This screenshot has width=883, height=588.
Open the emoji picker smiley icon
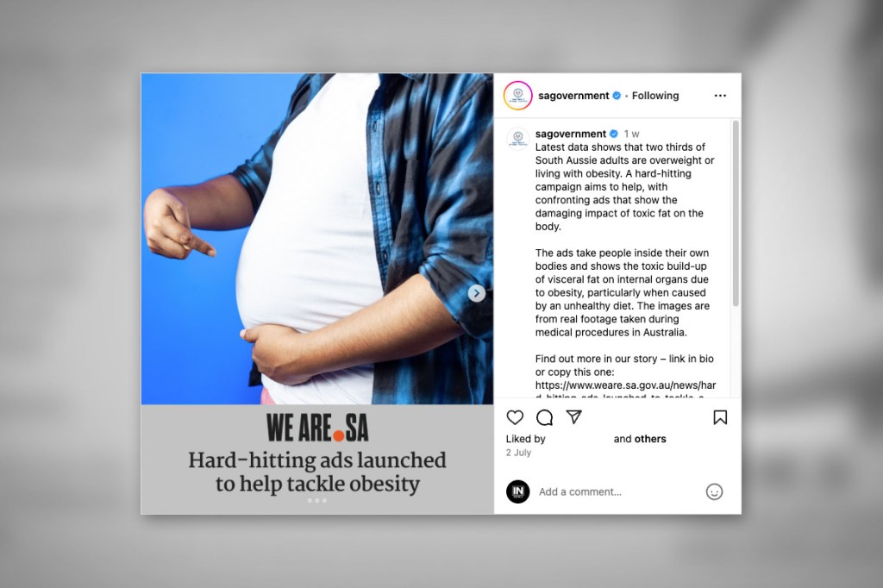click(714, 491)
